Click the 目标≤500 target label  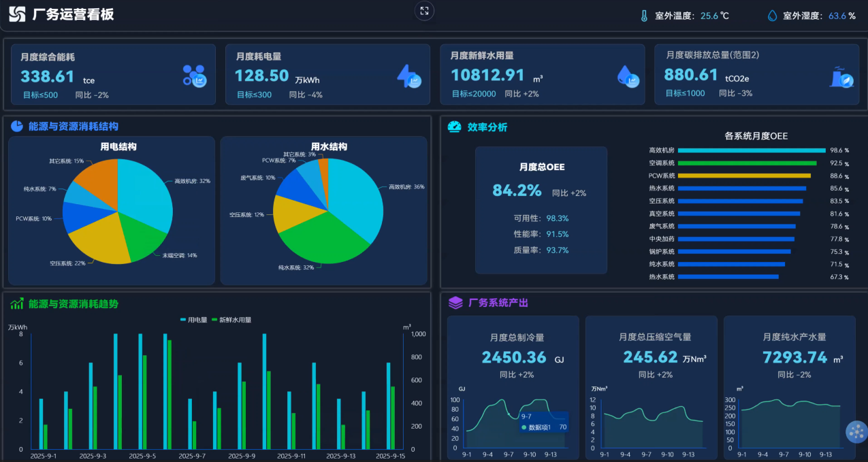(x=40, y=95)
